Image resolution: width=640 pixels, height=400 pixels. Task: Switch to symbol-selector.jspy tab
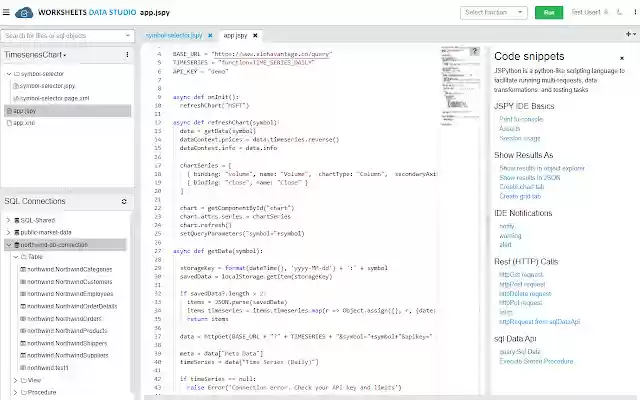pyautogui.click(x=174, y=36)
